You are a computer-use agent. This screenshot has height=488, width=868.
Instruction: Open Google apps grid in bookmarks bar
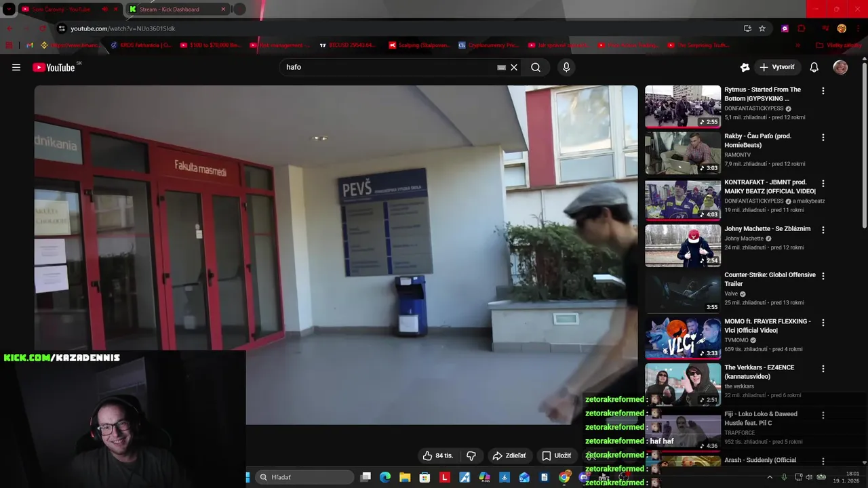9,45
